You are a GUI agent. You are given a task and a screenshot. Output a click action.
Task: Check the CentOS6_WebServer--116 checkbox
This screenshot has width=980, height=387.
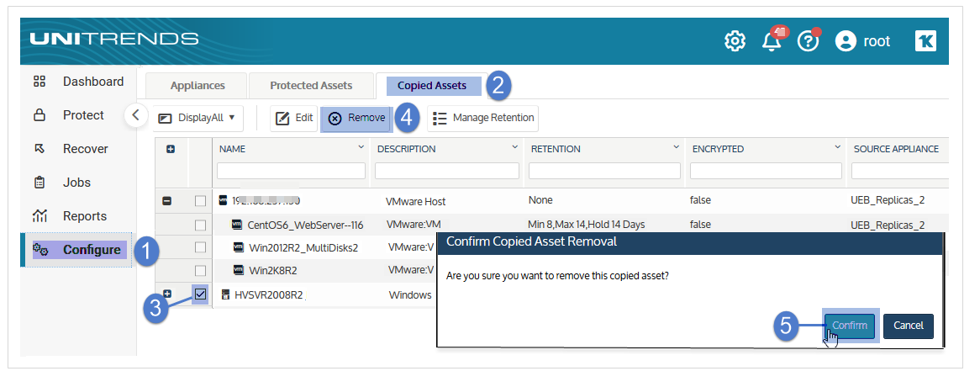[200, 225]
